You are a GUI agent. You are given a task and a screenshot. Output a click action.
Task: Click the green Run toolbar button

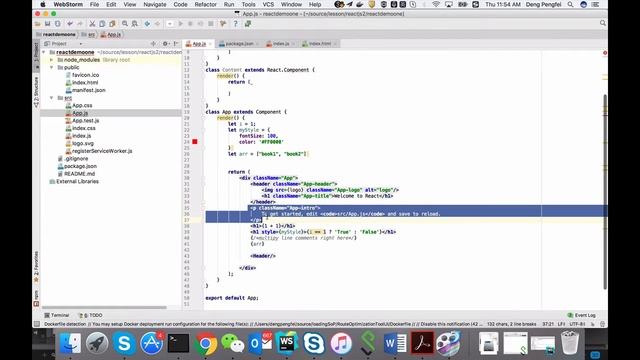[x=180, y=24]
